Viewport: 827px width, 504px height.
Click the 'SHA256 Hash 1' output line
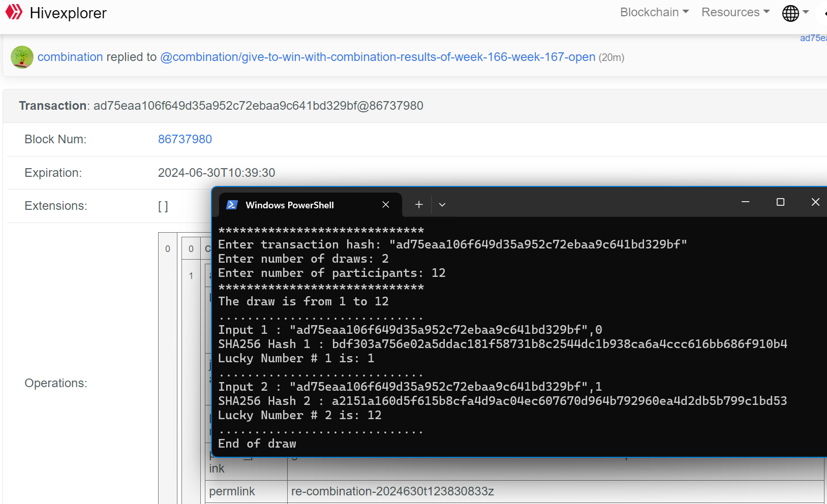point(503,344)
